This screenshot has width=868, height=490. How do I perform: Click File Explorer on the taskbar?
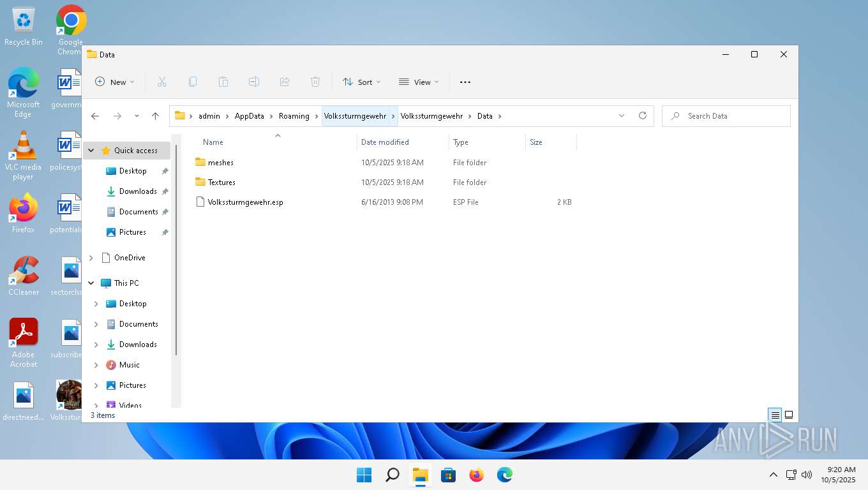421,475
